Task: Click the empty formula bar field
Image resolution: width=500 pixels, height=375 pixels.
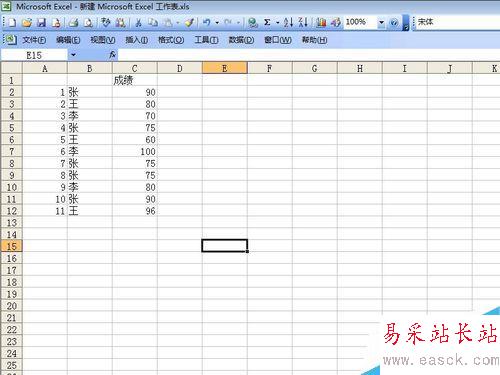Action: [x=309, y=55]
